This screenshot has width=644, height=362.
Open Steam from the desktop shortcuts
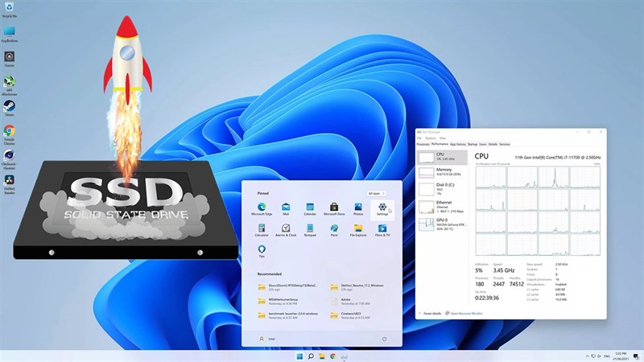click(10, 105)
